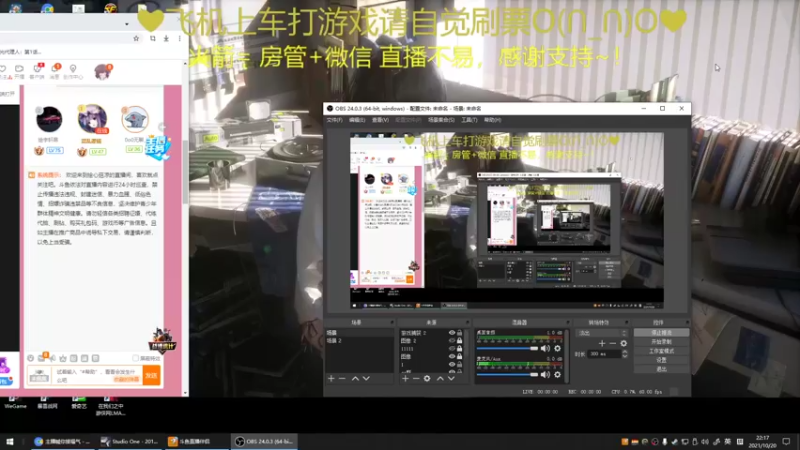This screenshot has height=450, width=800.
Task: Open the 帮助(H) menu in OBS
Action: [492, 120]
